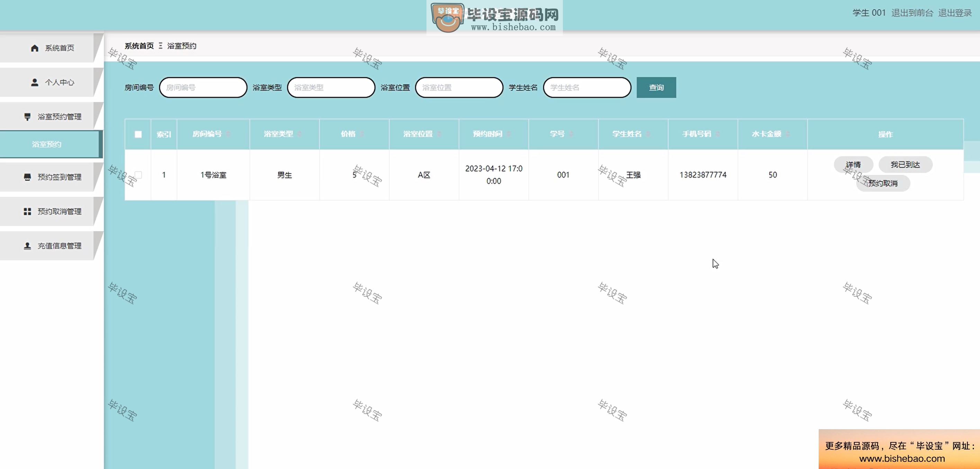Viewport: 980px width, 469px height.
Task: Click the sort arrows on 浴室类型 column
Action: (x=299, y=134)
